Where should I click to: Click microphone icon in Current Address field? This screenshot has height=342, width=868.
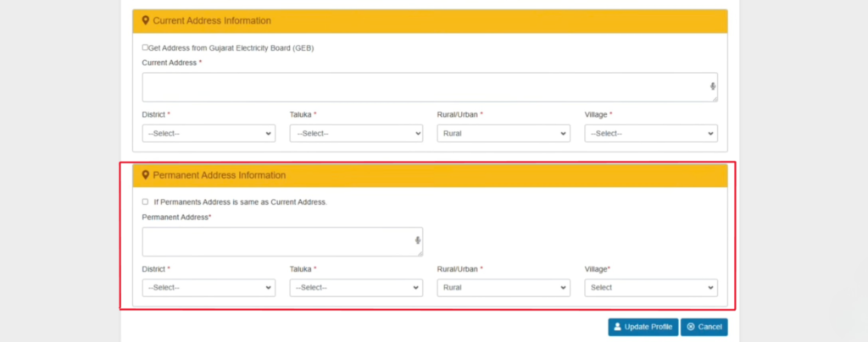[x=713, y=85]
